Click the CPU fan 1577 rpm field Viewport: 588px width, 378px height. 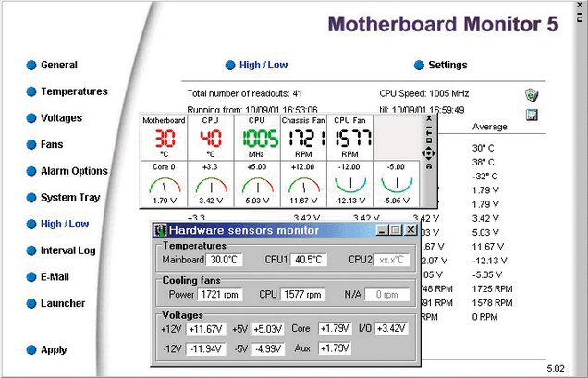[302, 295]
